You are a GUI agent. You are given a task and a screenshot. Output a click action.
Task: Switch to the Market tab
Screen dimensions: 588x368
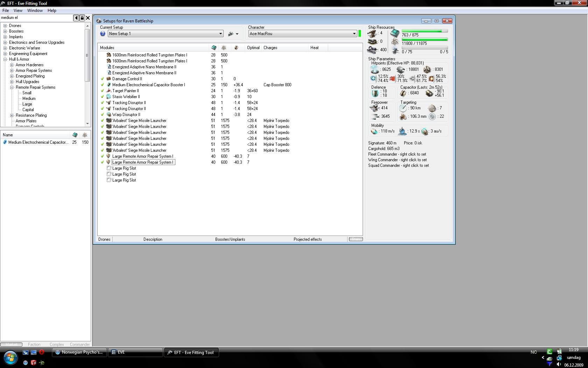point(11,345)
